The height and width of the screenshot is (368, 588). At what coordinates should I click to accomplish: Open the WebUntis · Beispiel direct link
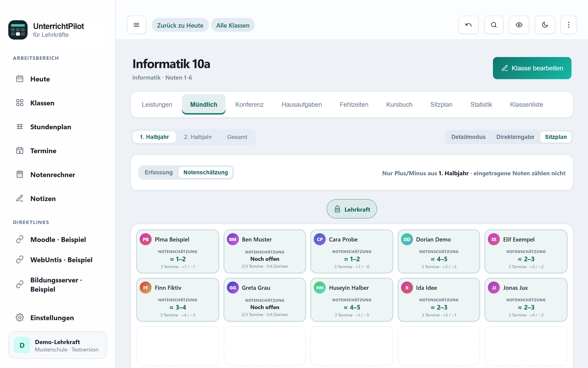coord(58,260)
